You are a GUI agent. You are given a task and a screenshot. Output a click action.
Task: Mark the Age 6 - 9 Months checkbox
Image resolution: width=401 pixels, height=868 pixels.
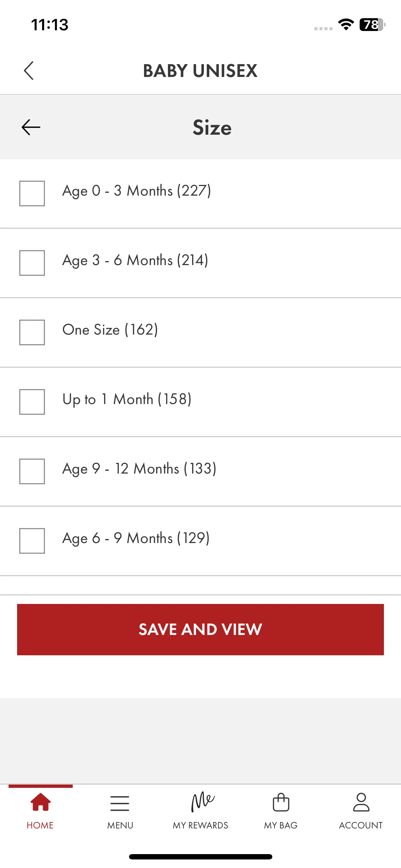point(32,541)
